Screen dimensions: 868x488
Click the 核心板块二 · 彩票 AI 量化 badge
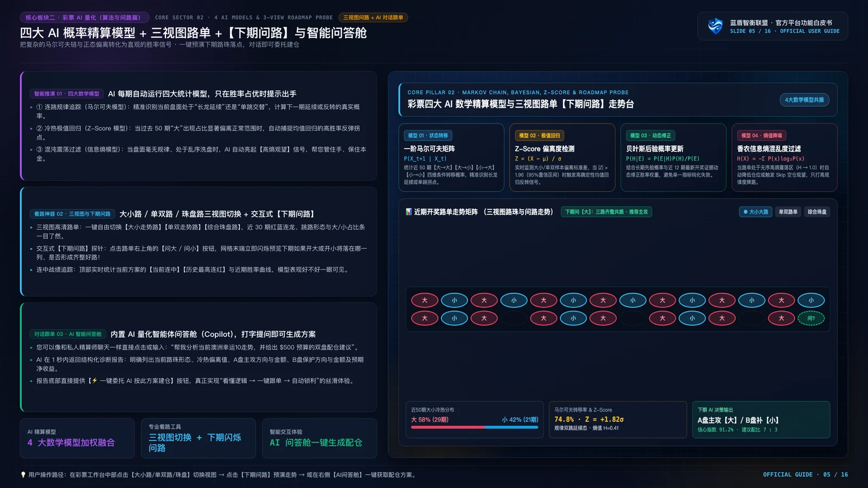pyautogui.click(x=84, y=17)
